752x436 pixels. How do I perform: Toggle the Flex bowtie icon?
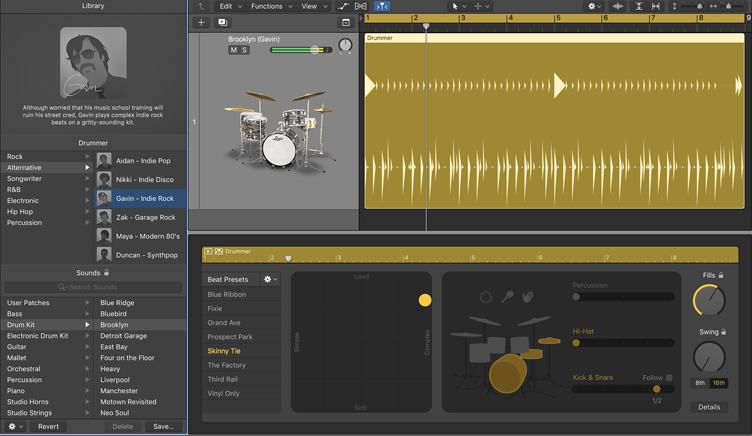[361, 6]
